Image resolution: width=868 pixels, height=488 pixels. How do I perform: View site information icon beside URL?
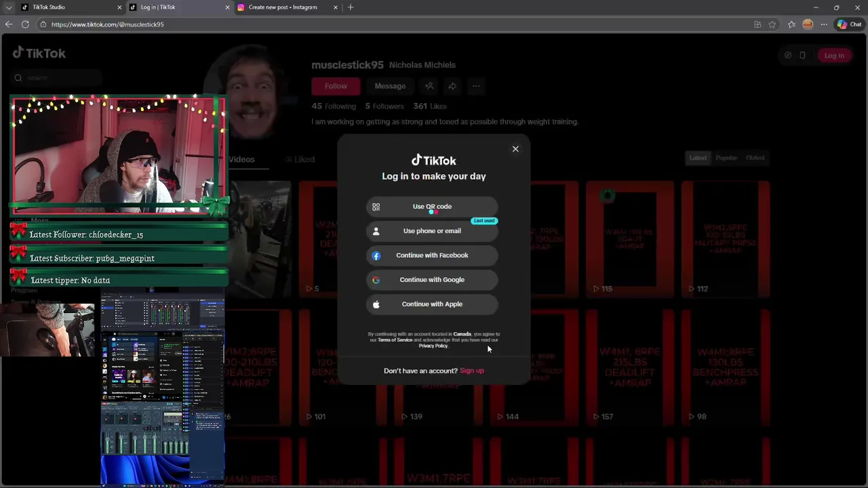click(43, 24)
